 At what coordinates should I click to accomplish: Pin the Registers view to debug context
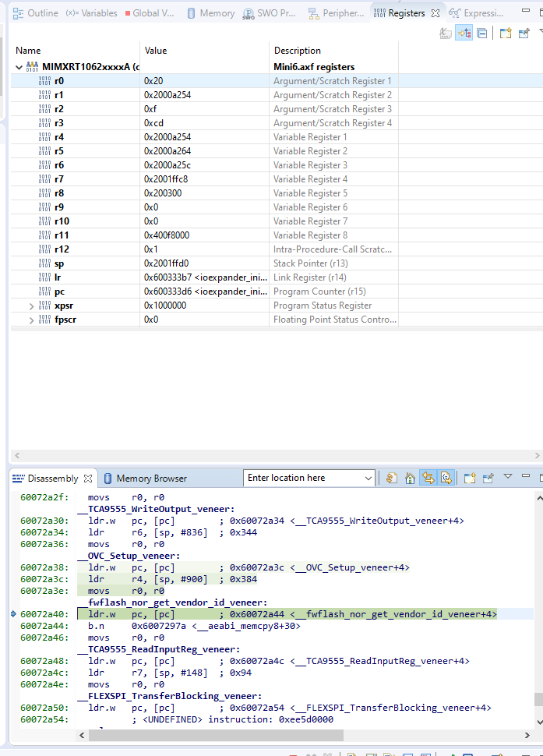(524, 34)
